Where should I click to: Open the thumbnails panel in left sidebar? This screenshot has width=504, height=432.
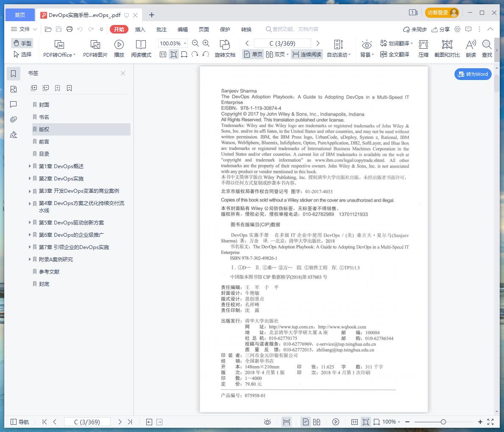pos(14,89)
